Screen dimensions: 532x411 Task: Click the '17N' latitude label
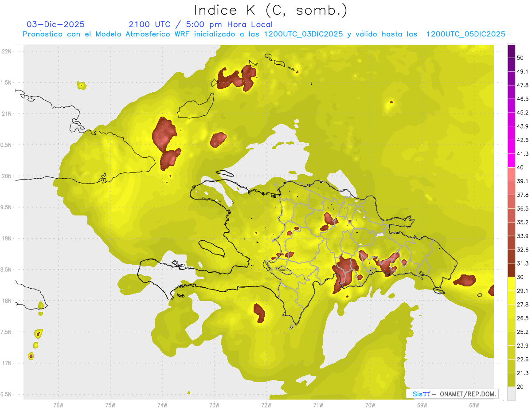pyautogui.click(x=7, y=363)
